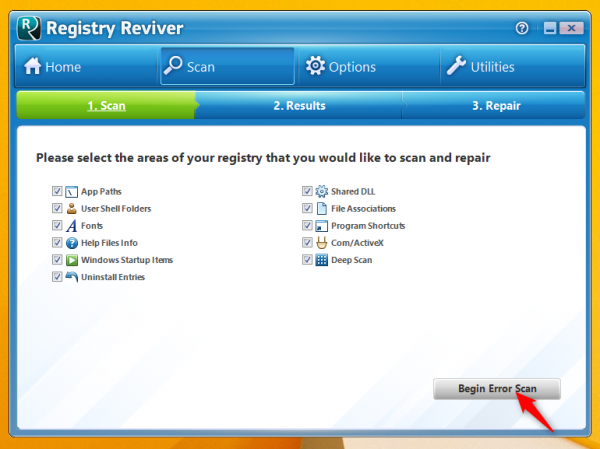Go to the Home tab
This screenshot has width=600, height=449.
click(86, 66)
